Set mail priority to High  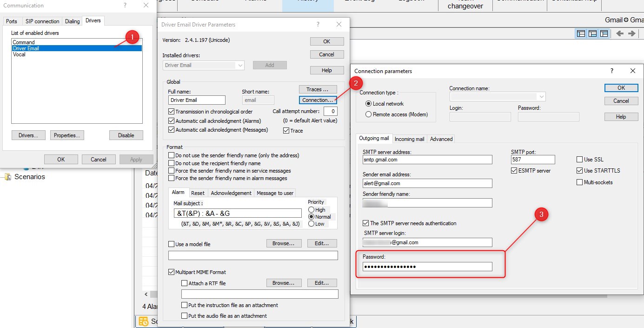coord(311,210)
